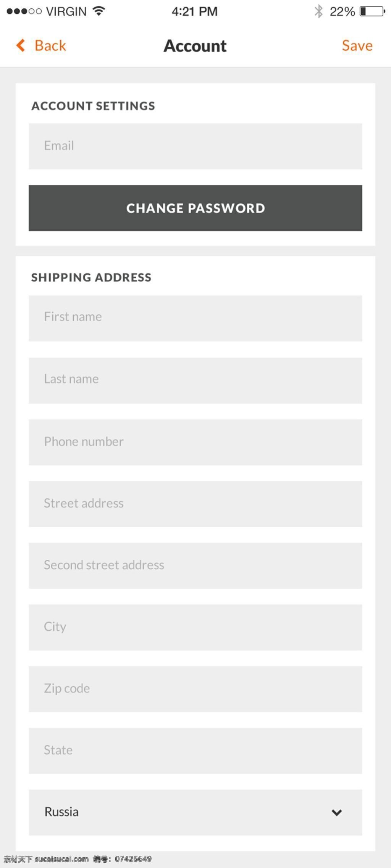Tap the orange back chevron icon
Screen dimensions: 391x868
click(21, 45)
